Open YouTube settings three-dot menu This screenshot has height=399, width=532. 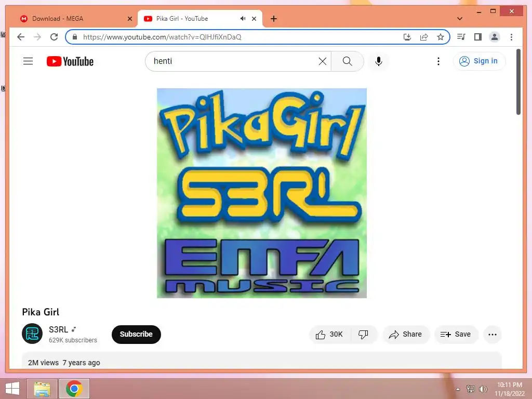[x=438, y=61]
